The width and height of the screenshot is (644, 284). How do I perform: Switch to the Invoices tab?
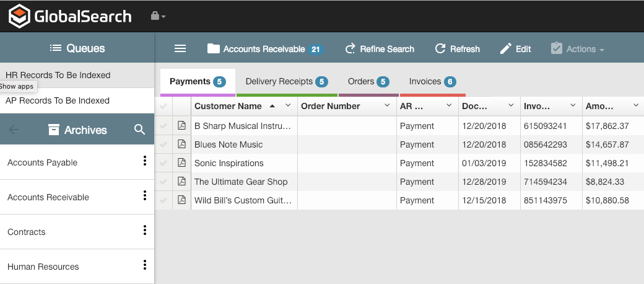coord(432,82)
